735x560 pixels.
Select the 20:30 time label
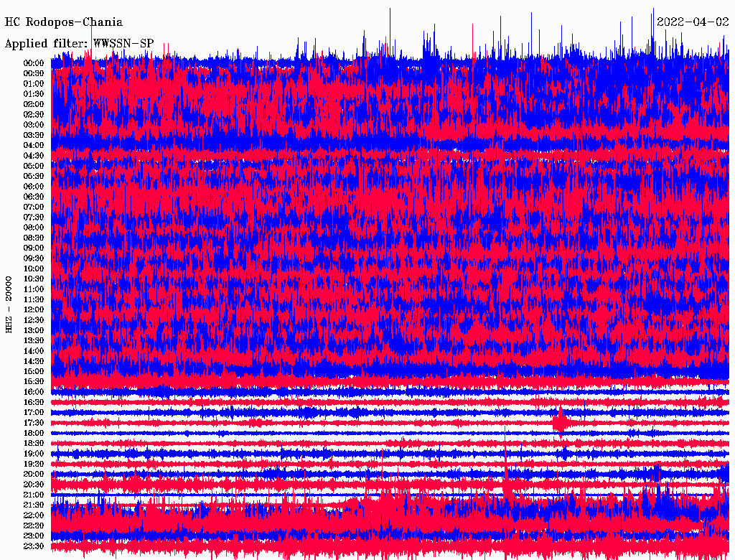34,485
